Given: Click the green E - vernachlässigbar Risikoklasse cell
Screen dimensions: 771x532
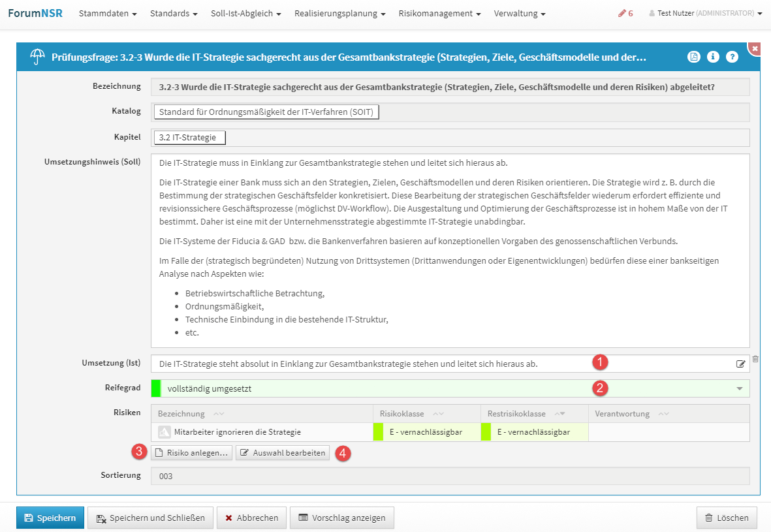Looking at the screenshot, I should point(426,432).
